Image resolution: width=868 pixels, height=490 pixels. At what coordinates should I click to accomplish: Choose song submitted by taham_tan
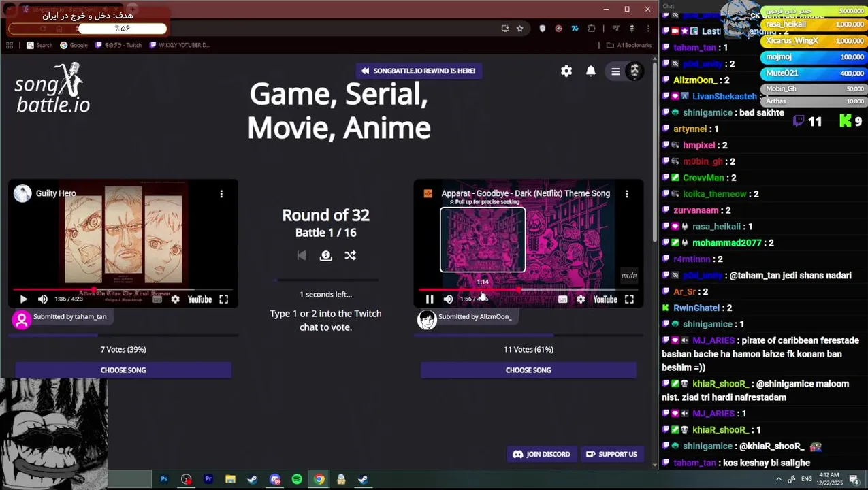(x=123, y=370)
